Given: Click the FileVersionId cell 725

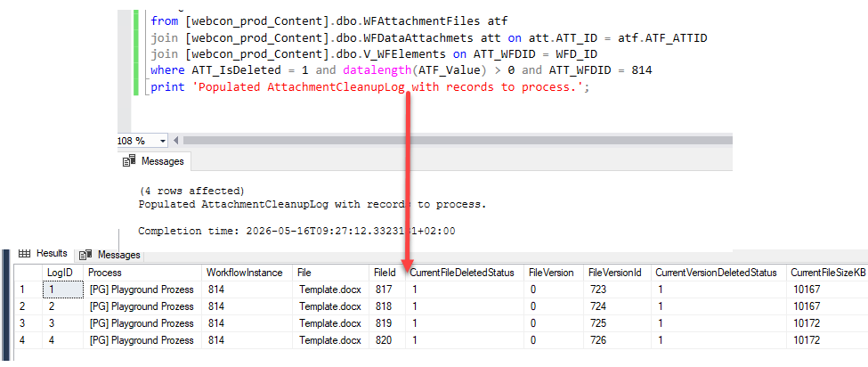Looking at the screenshot, I should pyautogui.click(x=617, y=322).
